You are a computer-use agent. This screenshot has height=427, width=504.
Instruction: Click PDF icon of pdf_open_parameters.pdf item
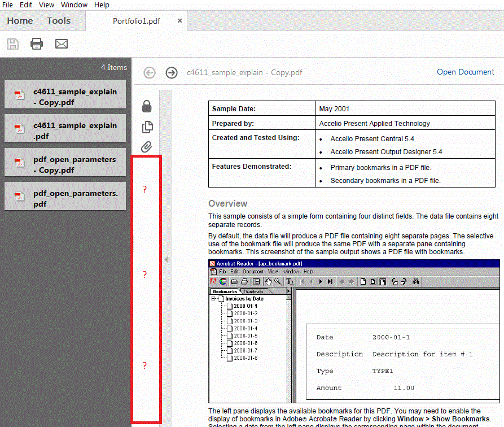[x=19, y=197]
